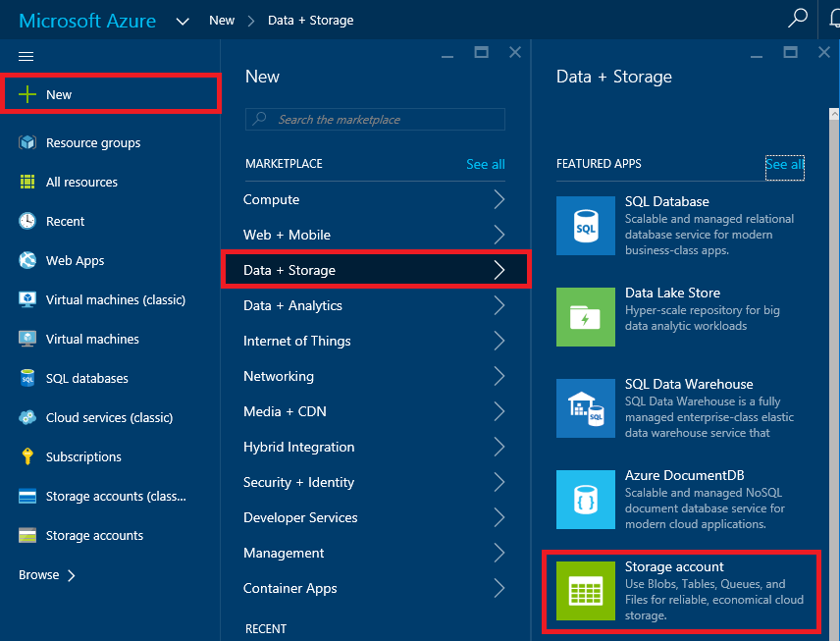Select Internet of Things category

[x=296, y=342]
